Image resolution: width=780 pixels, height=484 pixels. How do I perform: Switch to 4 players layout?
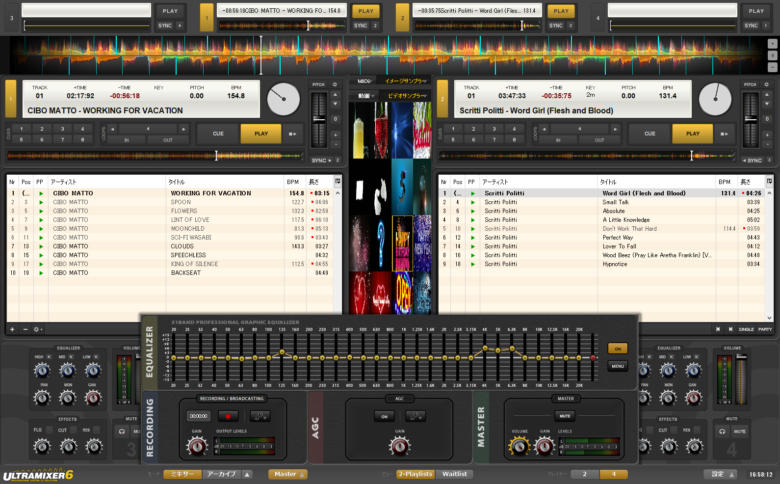click(x=613, y=474)
